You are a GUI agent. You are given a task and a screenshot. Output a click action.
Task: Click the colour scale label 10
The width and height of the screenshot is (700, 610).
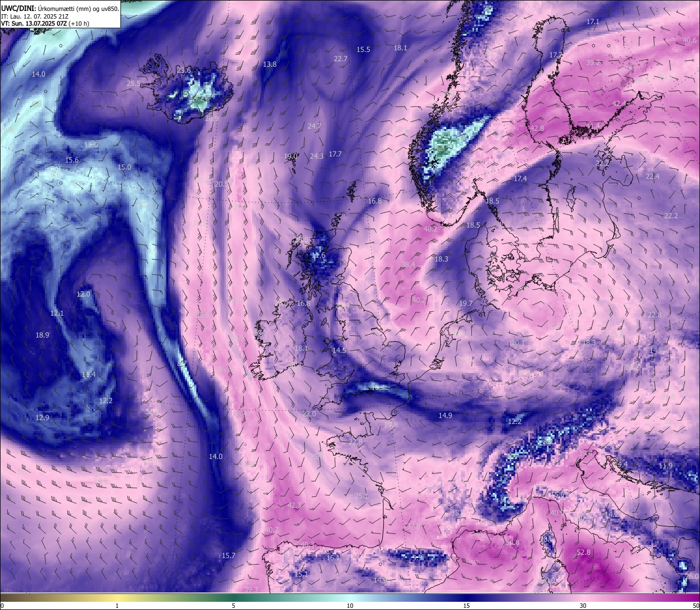click(350, 606)
